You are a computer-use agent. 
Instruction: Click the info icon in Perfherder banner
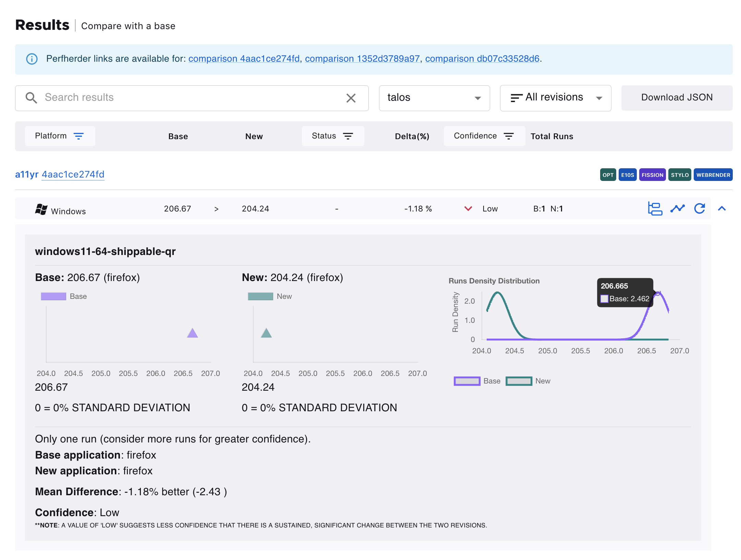32,59
